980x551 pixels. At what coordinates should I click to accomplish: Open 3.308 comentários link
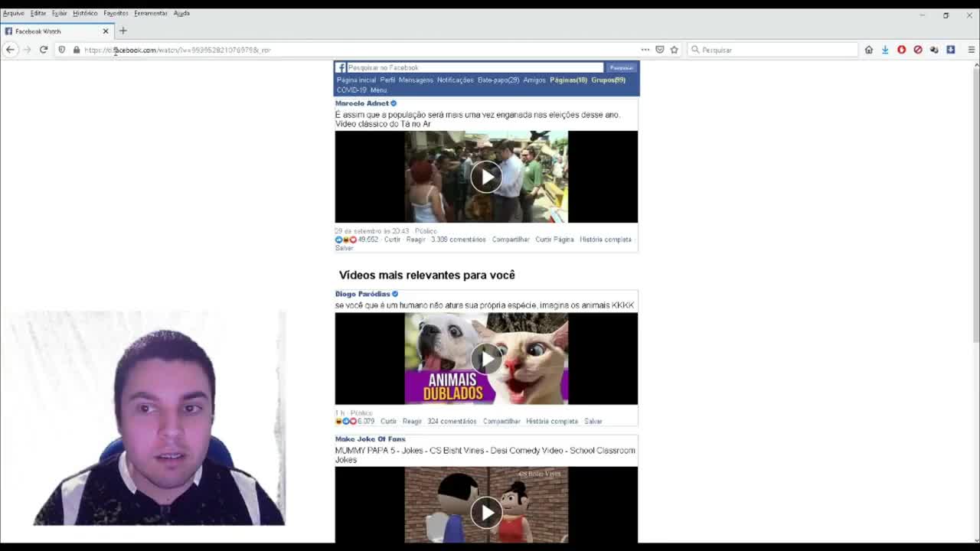tap(458, 240)
